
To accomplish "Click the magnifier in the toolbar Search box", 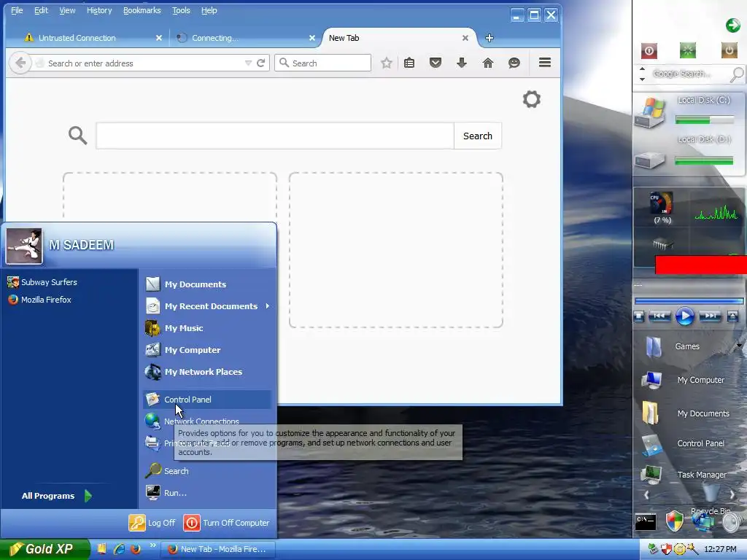I will [x=284, y=63].
